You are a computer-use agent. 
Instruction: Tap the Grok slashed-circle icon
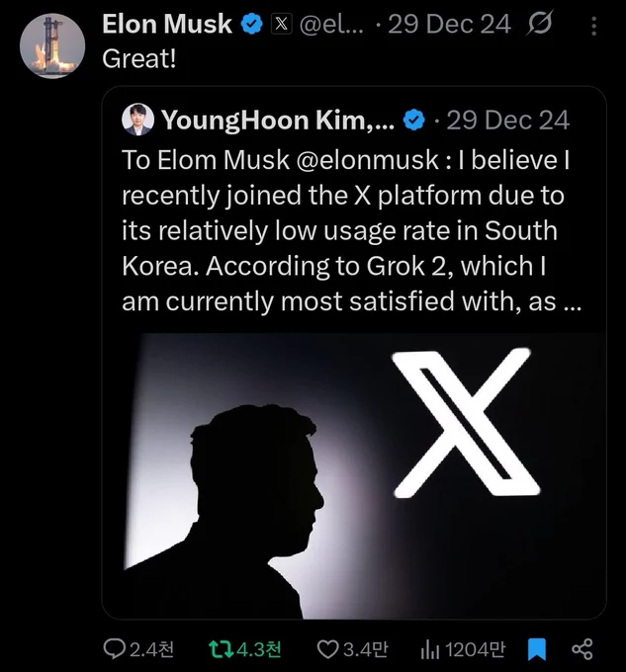(540, 24)
